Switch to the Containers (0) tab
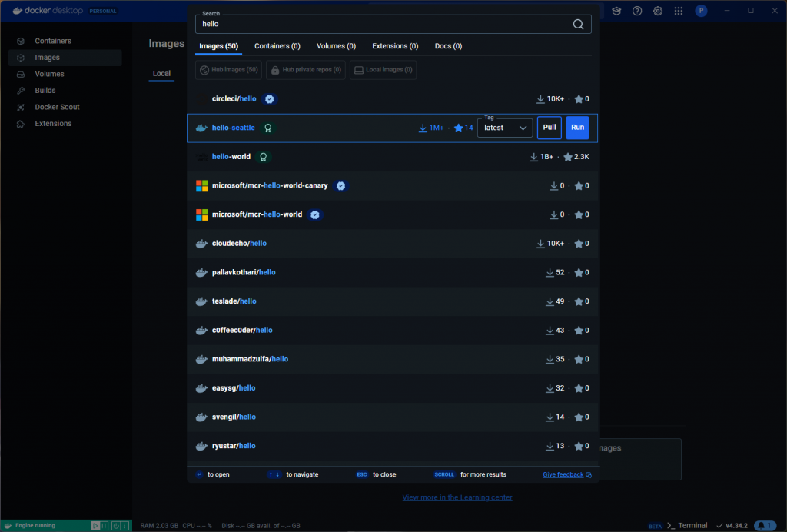The height and width of the screenshot is (532, 787). (x=277, y=46)
